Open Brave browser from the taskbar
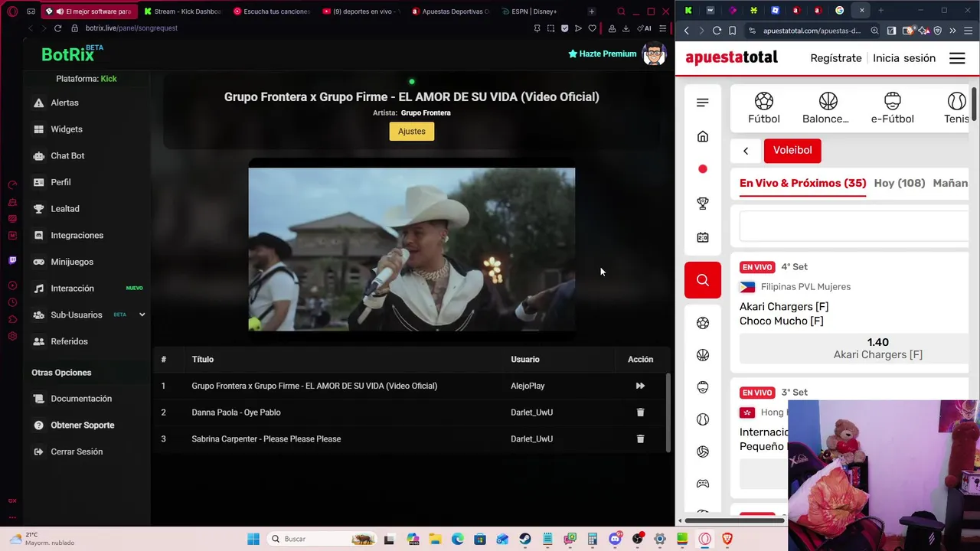Screen dimensions: 980x551 tap(727, 539)
